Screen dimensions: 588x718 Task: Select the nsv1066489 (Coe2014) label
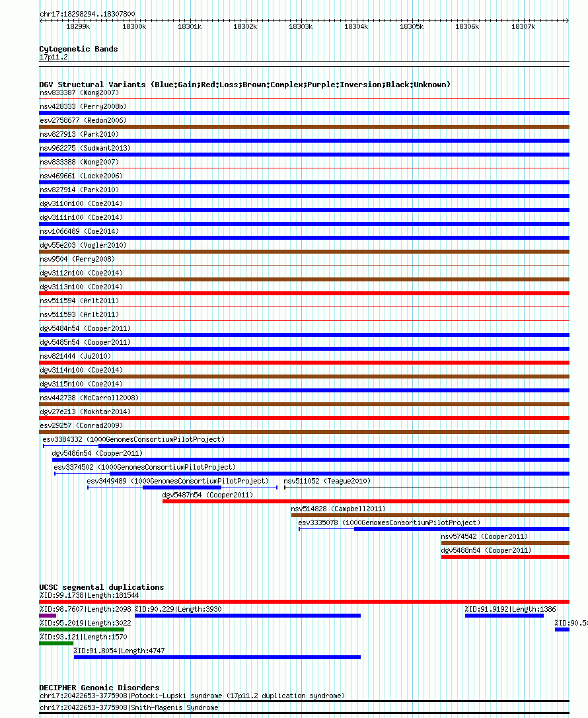79,231
